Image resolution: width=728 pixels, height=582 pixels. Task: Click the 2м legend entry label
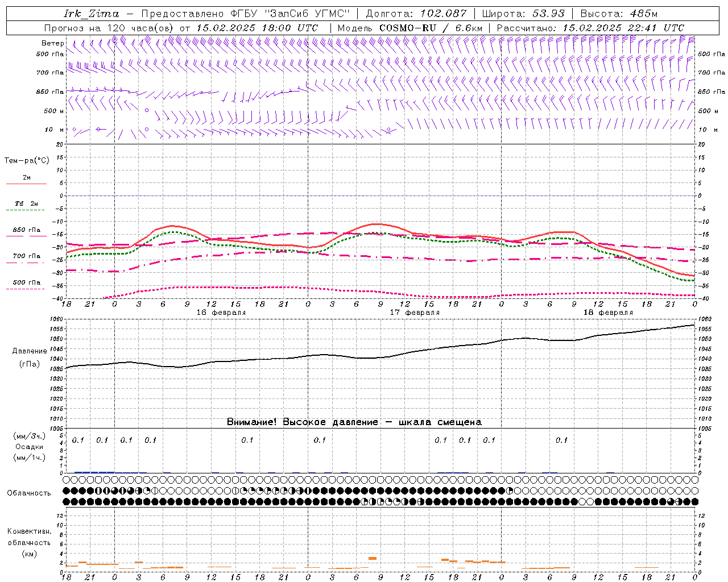(x=27, y=177)
